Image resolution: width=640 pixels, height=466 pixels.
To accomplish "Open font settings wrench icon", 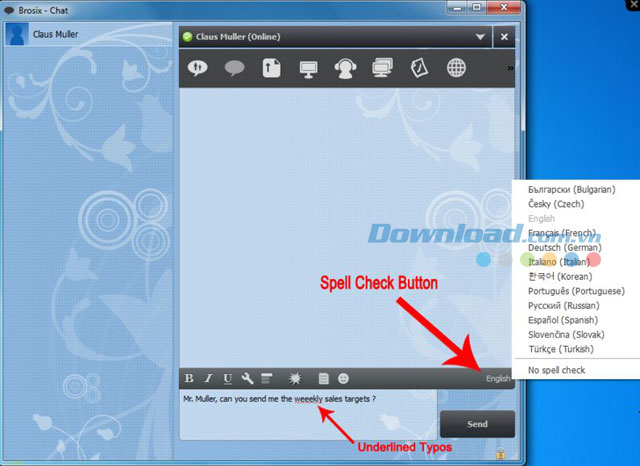I will (247, 378).
